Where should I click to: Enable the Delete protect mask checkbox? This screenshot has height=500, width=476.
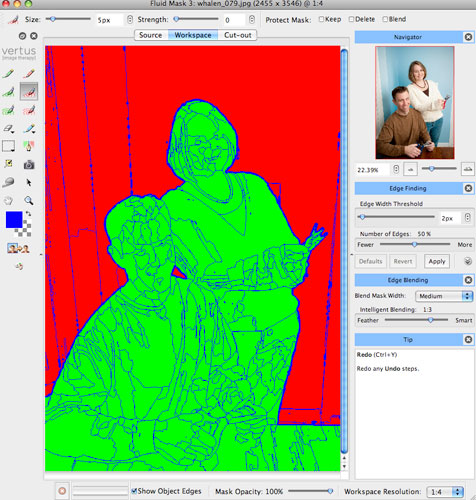point(351,19)
